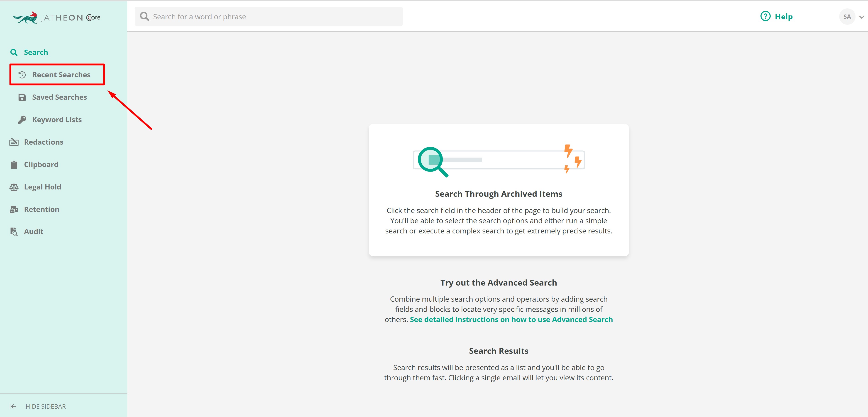This screenshot has height=417, width=868.
Task: Click the Audit sidebar icon
Action: (14, 232)
